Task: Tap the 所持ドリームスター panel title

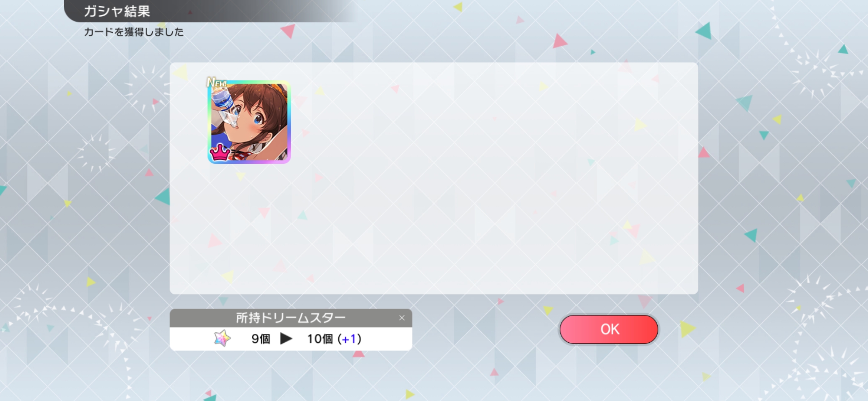Action: [290, 318]
